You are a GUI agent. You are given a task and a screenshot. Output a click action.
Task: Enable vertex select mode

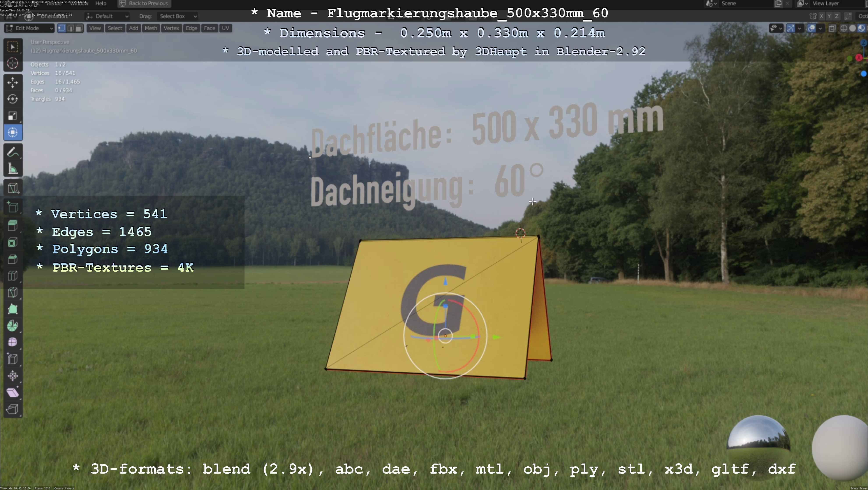tap(61, 28)
